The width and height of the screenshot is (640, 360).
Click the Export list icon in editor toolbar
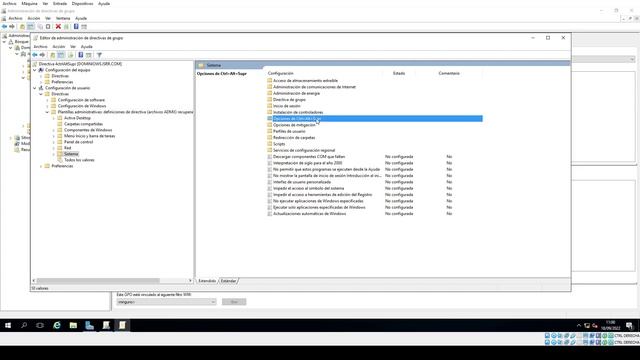(71, 55)
